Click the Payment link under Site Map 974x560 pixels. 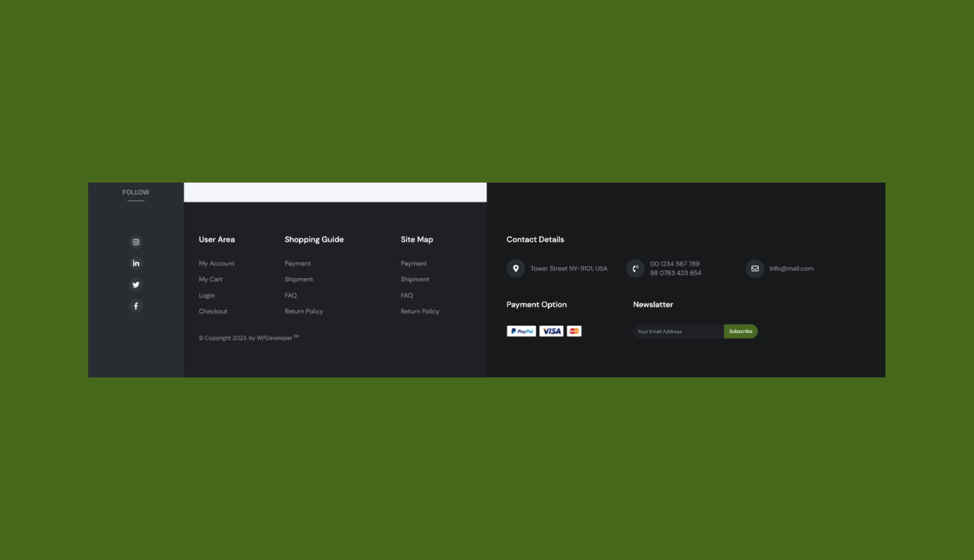click(413, 263)
